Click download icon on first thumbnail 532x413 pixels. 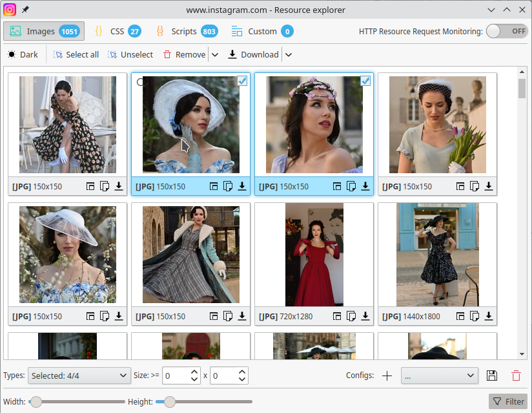click(x=119, y=186)
